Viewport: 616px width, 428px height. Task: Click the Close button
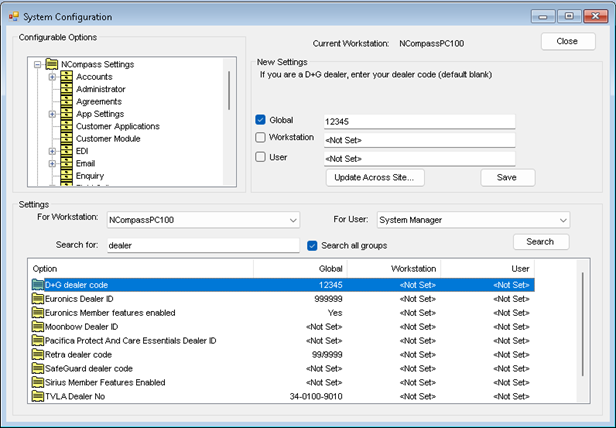coord(568,41)
